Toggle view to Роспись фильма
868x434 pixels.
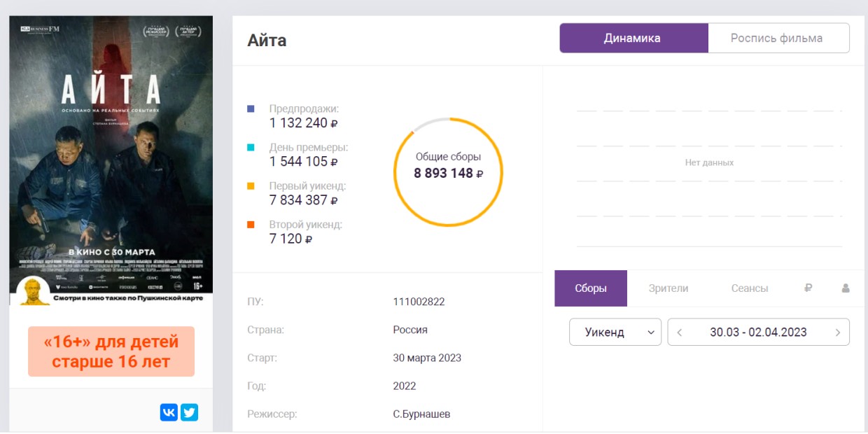tap(777, 38)
